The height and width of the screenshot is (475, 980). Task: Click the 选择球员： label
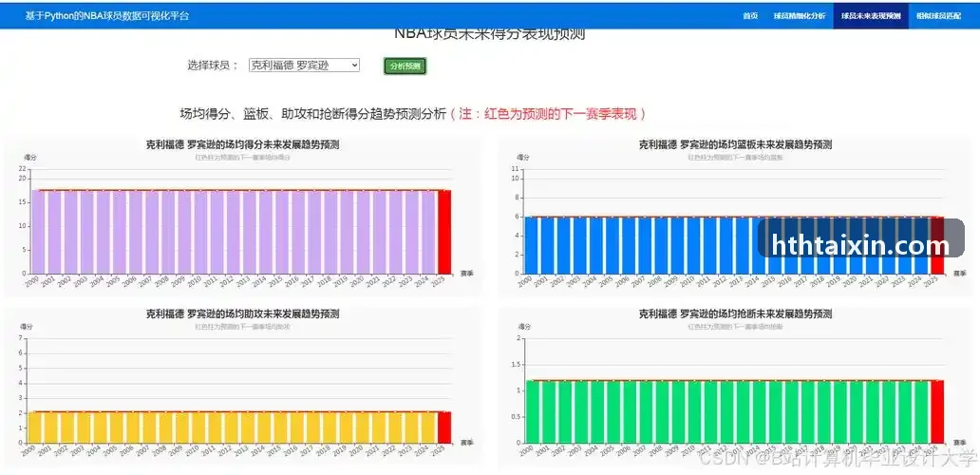[x=213, y=65]
